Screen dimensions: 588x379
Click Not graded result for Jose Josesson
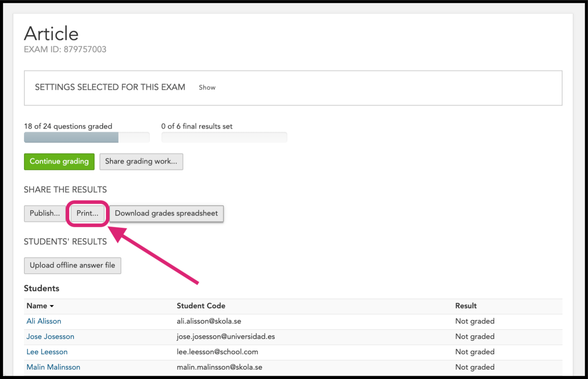click(475, 337)
